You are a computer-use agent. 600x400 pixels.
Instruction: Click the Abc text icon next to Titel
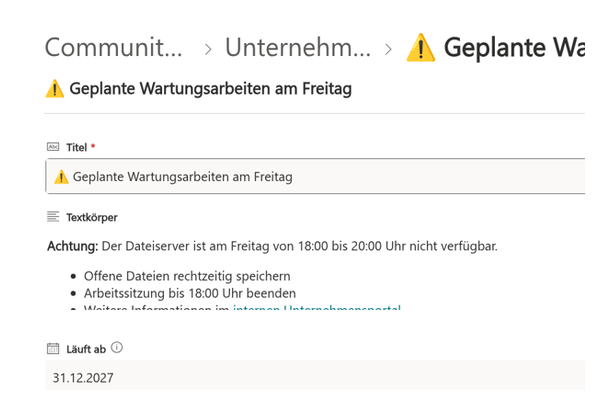point(53,147)
